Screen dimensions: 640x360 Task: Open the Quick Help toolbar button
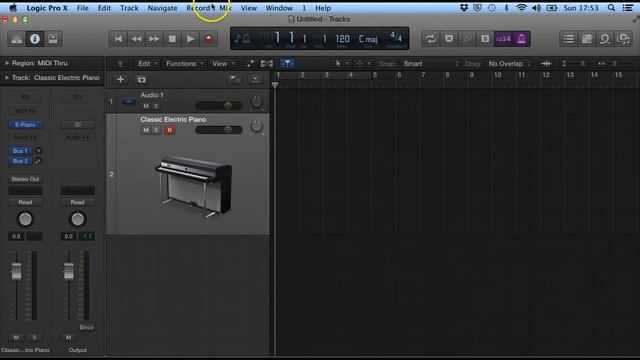click(53, 39)
